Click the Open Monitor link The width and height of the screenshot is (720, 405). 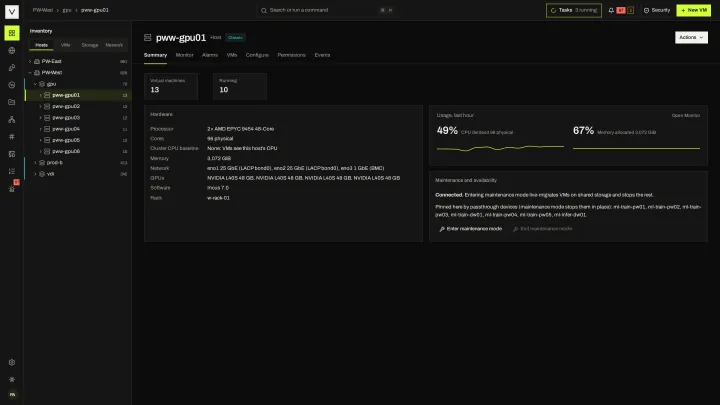click(686, 115)
